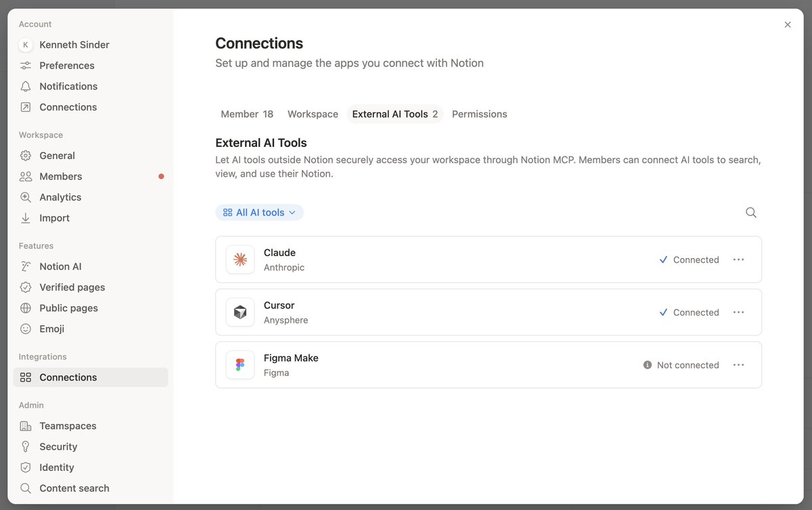Switch to the Member tab
This screenshot has width=812, height=510.
247,114
